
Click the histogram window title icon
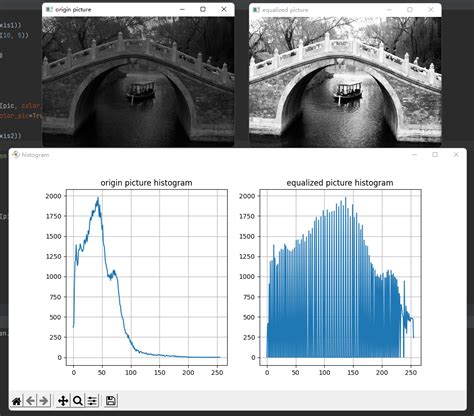pos(16,154)
